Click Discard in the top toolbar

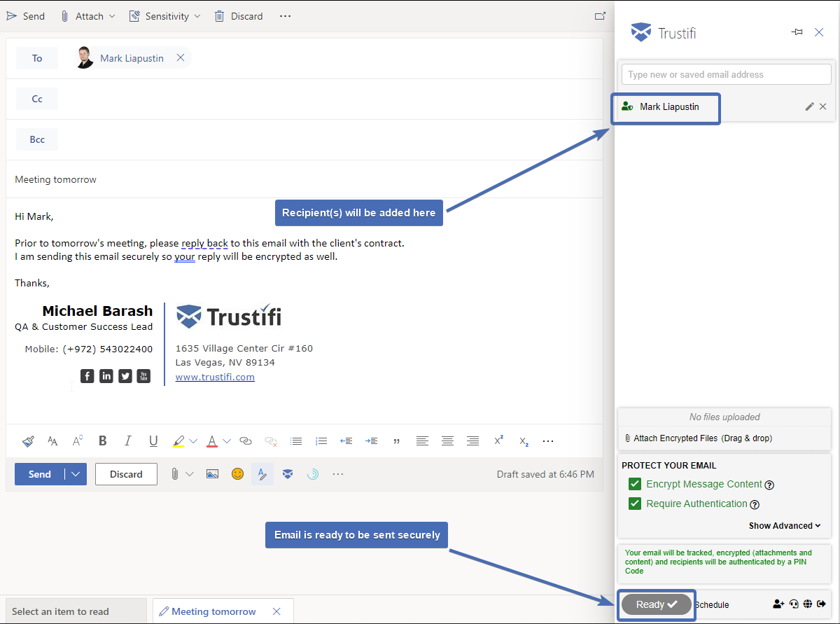[x=239, y=15]
